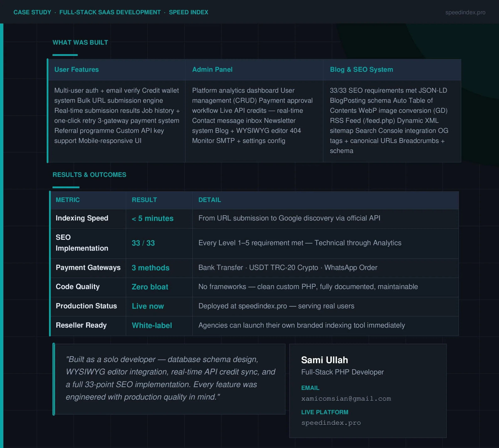The image size is (499, 448).
Task: Click the "< 5 minutes" result value
Action: click(152, 218)
